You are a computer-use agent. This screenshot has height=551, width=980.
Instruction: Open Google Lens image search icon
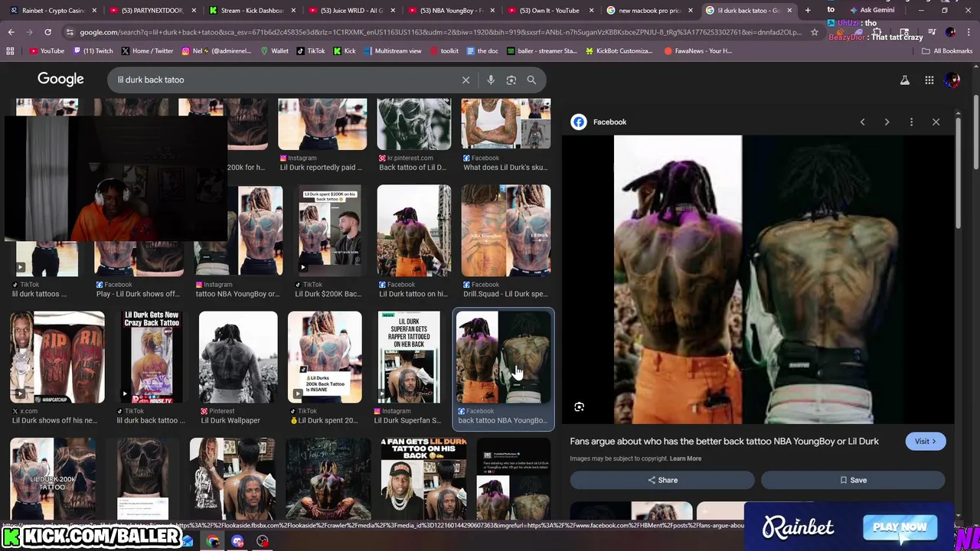[511, 80]
